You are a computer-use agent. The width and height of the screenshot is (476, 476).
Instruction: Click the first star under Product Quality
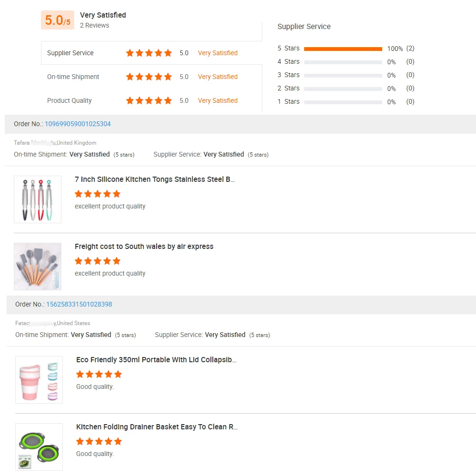pos(129,100)
